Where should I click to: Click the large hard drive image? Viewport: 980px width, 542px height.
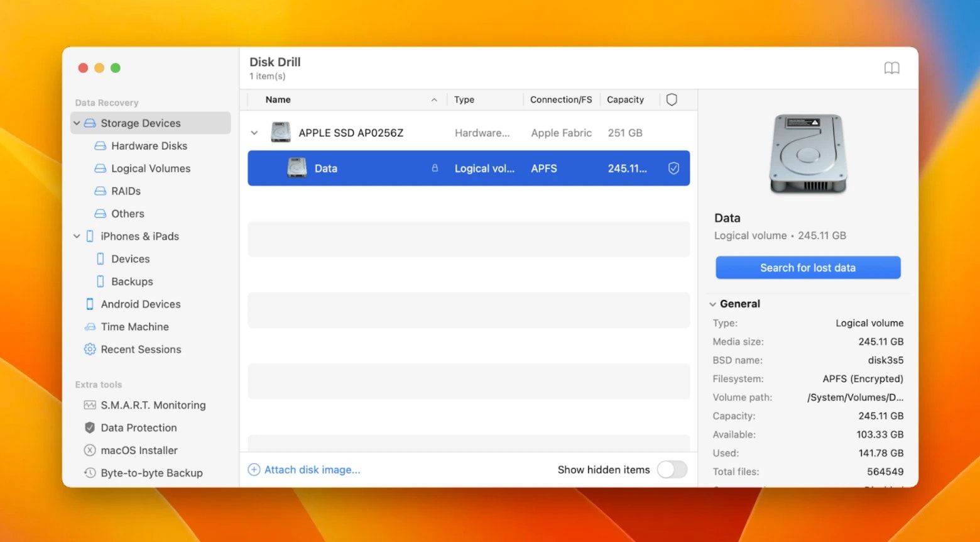tap(808, 154)
